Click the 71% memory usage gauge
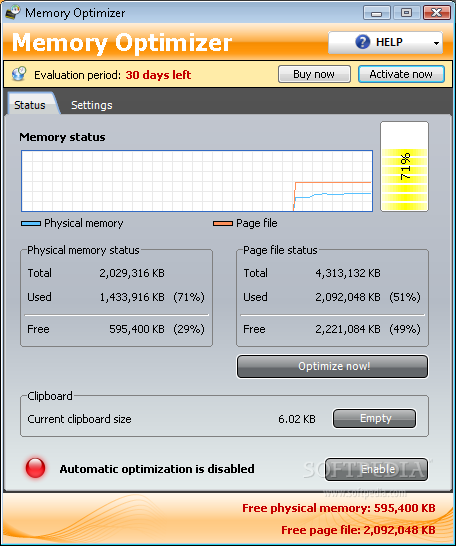 404,166
